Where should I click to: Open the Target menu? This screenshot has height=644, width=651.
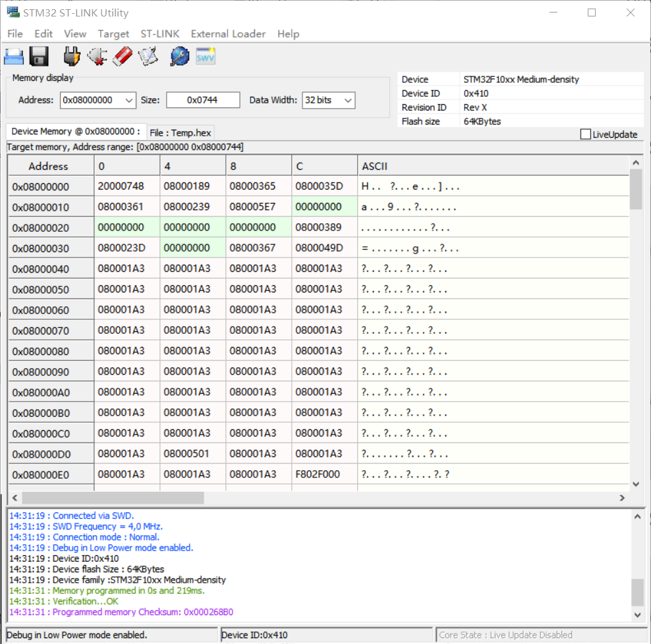pos(113,34)
